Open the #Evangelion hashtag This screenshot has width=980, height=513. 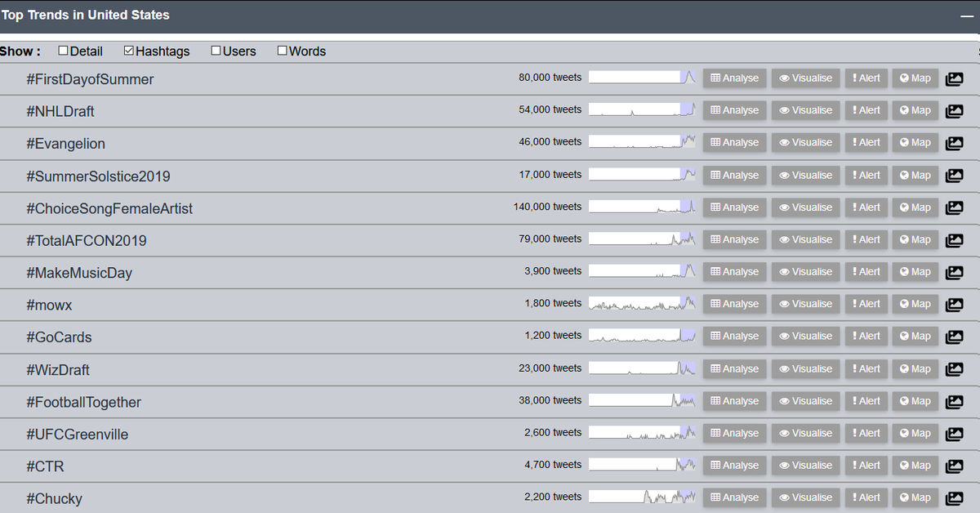click(66, 144)
